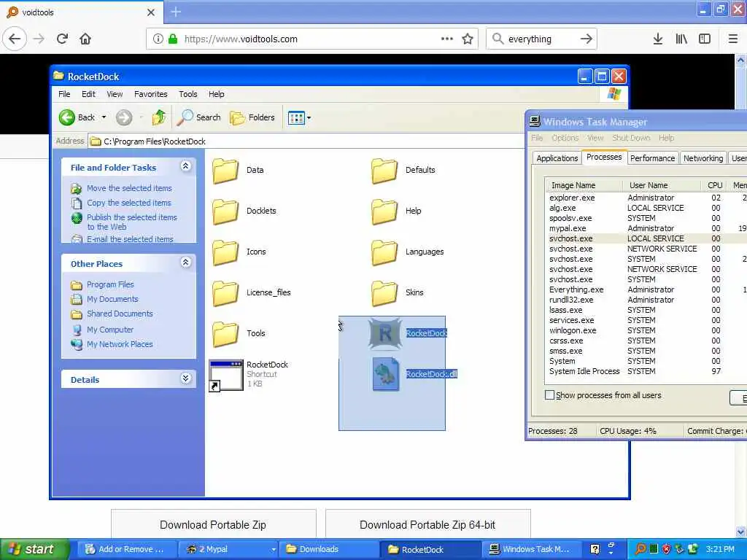This screenshot has height=560, width=747.
Task: Open the Edit menu in the Explorer window
Action: [88, 94]
